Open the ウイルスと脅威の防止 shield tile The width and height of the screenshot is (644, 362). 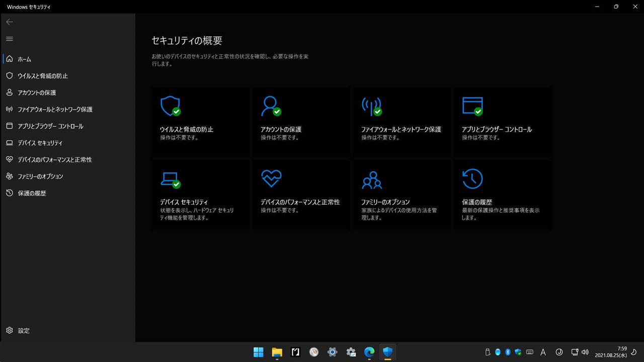[201, 121]
